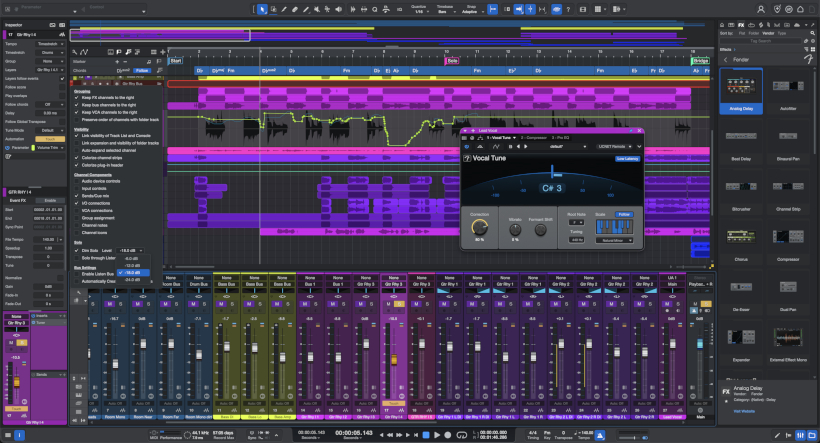The width and height of the screenshot is (820, 443).
Task: Sort browser effects by Type
Action: (782, 33)
